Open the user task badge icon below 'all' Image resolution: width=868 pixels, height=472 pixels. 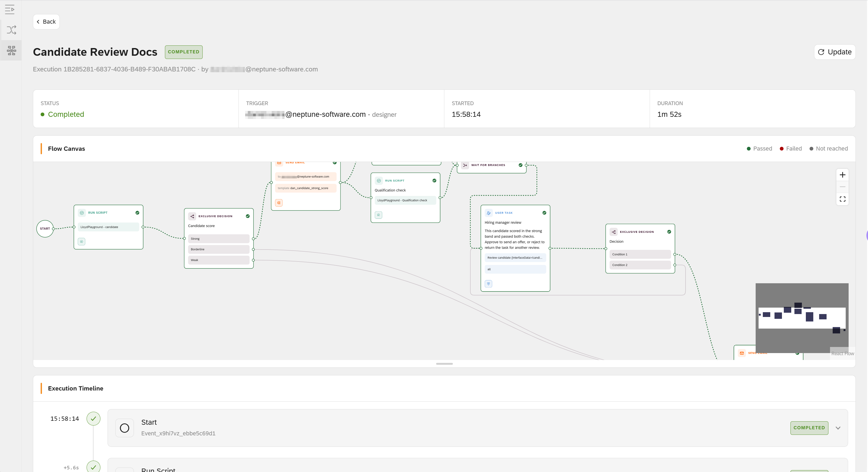[x=488, y=284]
